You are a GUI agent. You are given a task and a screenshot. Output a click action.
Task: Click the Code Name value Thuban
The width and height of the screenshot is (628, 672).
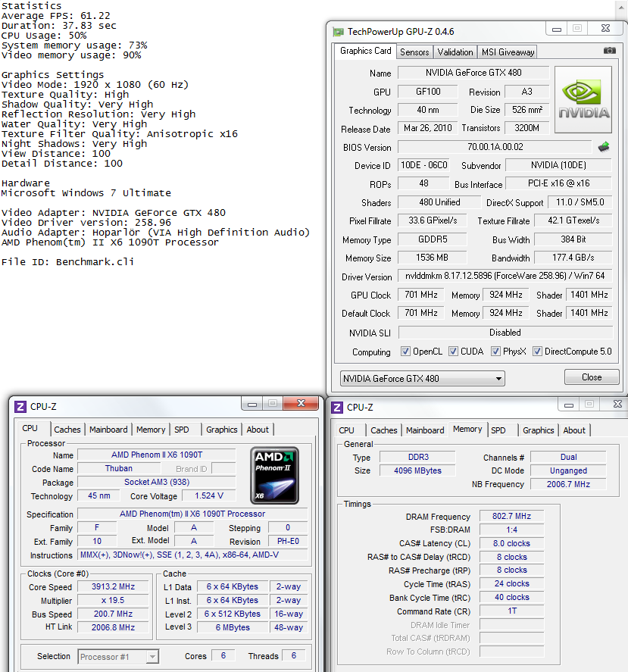pos(119,468)
